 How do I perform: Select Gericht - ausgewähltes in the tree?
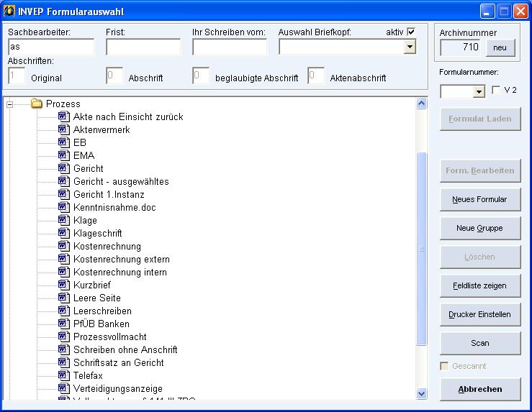[x=121, y=181]
